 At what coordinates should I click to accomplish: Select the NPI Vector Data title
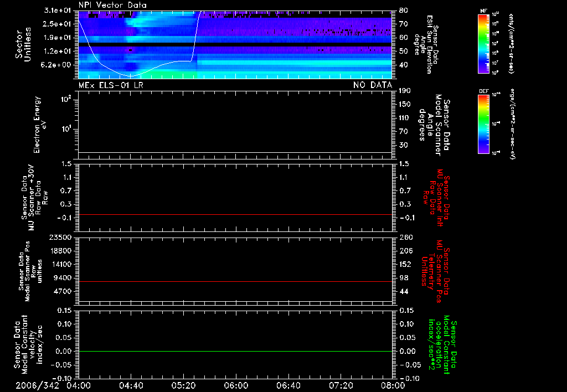(112, 5)
